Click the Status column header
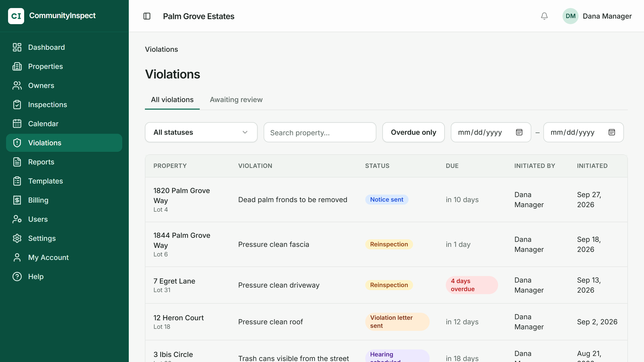The height and width of the screenshot is (362, 644). click(x=377, y=166)
